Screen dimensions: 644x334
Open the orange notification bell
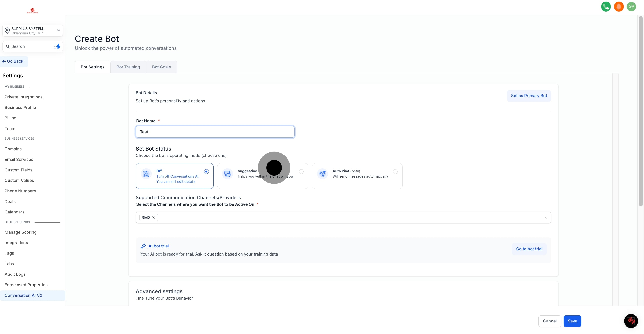pyautogui.click(x=619, y=7)
